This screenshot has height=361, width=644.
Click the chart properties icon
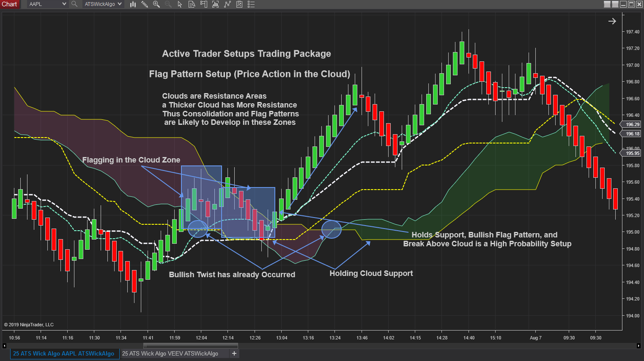click(x=238, y=4)
